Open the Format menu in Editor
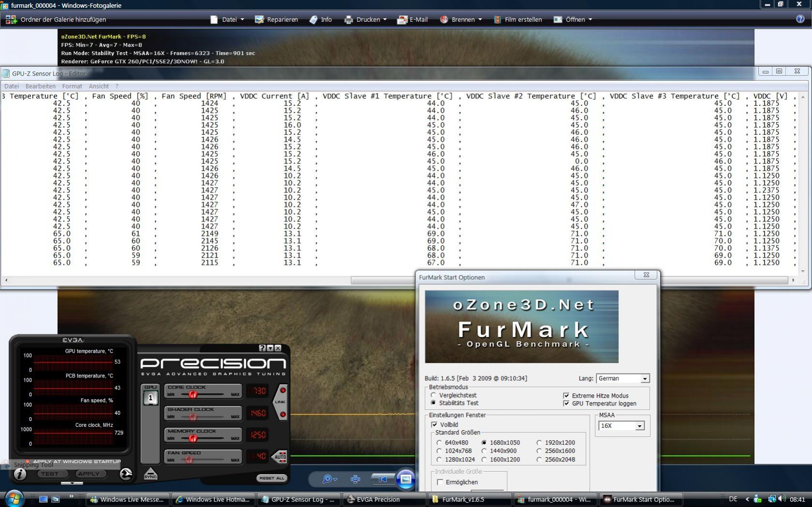The width and height of the screenshot is (812, 507). (72, 86)
